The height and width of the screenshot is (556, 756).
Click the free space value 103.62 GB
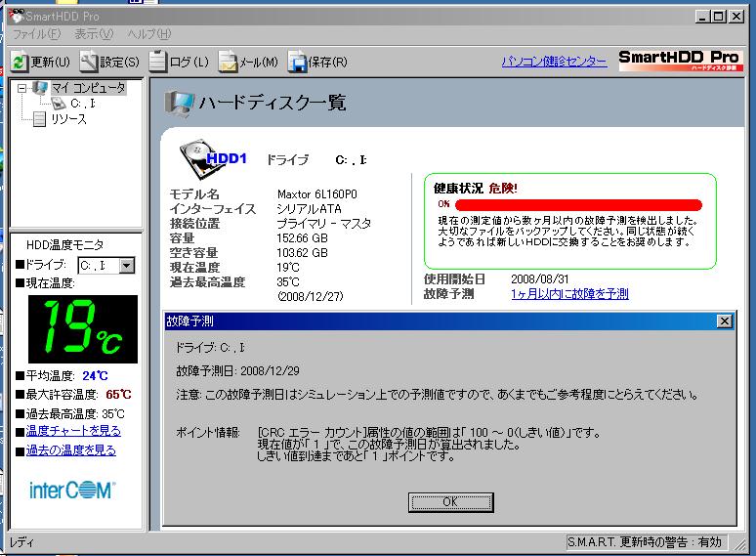coord(302,253)
